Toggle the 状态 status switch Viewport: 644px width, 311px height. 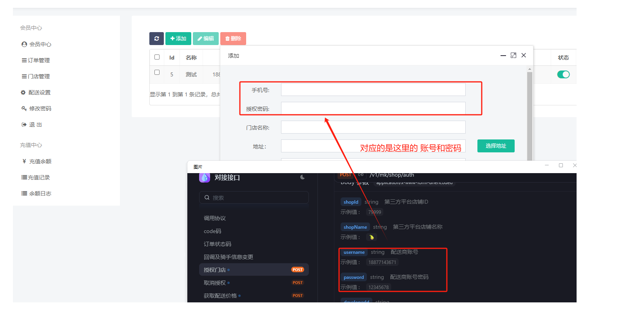pyautogui.click(x=563, y=74)
